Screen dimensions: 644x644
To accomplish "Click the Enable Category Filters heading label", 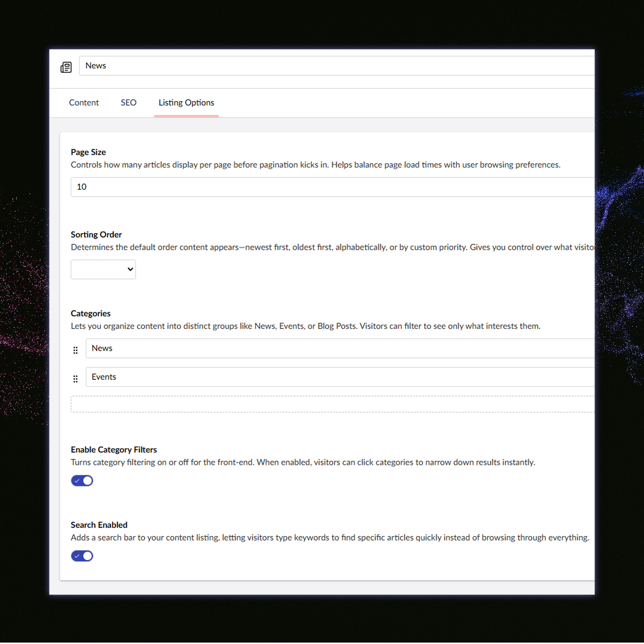I will pyautogui.click(x=114, y=450).
